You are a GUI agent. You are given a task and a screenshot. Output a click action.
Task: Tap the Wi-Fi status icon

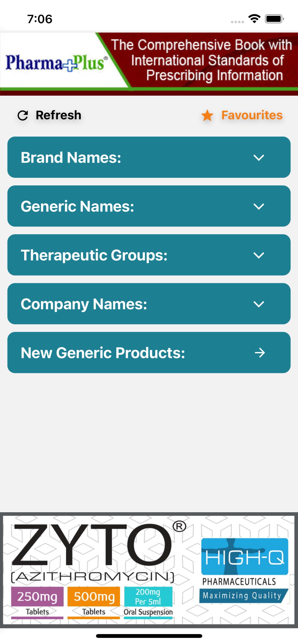click(x=254, y=19)
